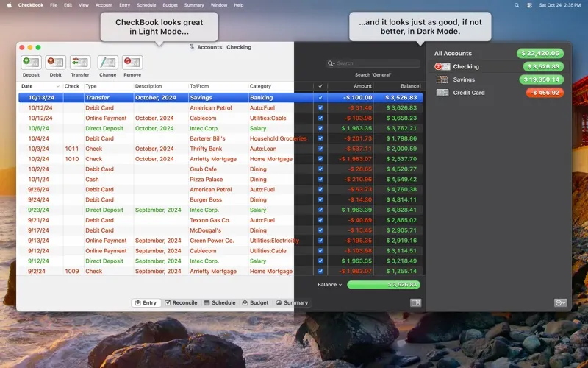Click 'Household:Groceries' category cell
This screenshot has width=588, height=368.
click(x=279, y=138)
